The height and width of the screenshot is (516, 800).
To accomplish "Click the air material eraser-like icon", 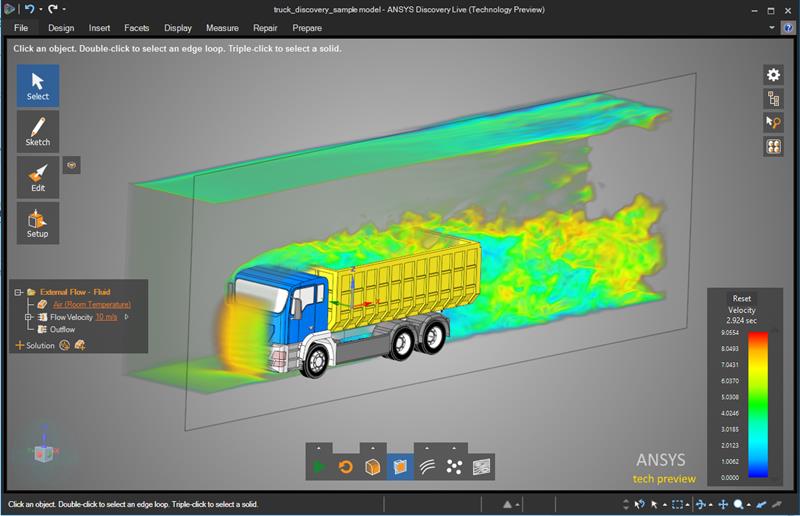I will click(42, 304).
